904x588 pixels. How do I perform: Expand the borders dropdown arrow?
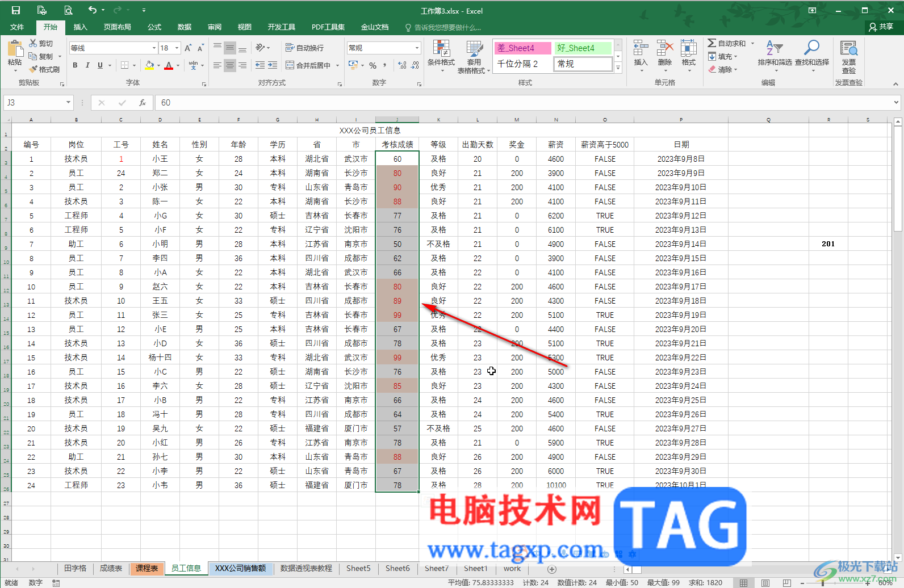pos(135,65)
